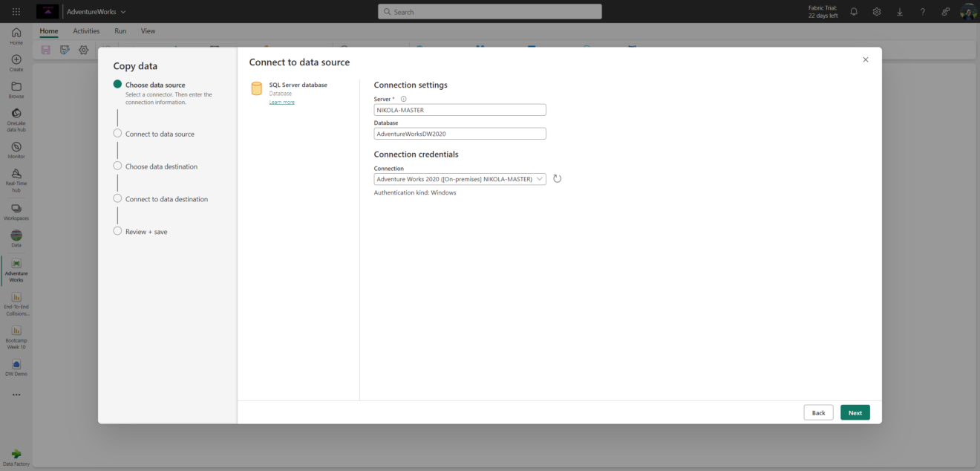Open Fabric settings via the gear icon
Screen dimensions: 980x471
(877, 11)
